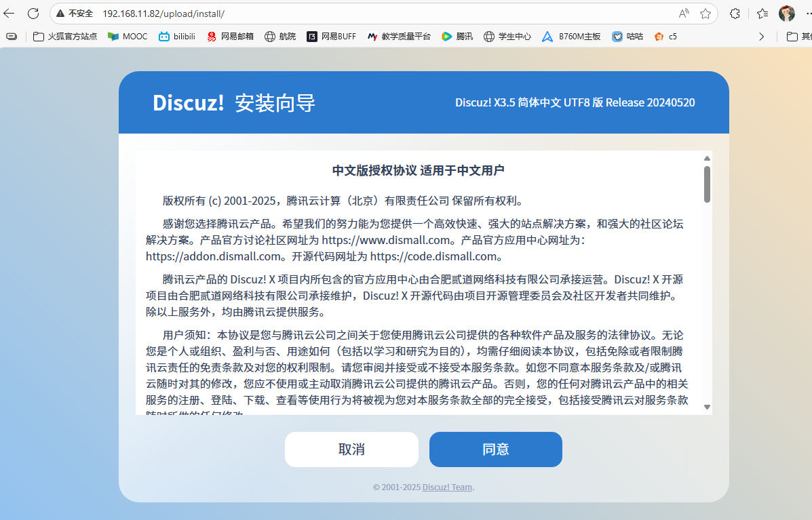Click the https://code.dismall.com text
Image resolution: width=812 pixels, height=520 pixels.
(433, 256)
